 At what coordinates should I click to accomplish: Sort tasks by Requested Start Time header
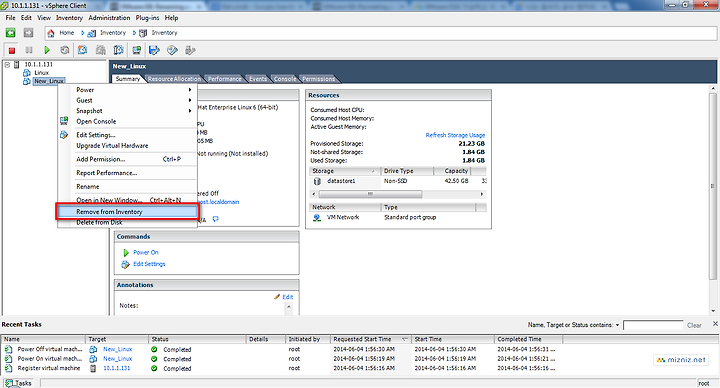coord(371,339)
